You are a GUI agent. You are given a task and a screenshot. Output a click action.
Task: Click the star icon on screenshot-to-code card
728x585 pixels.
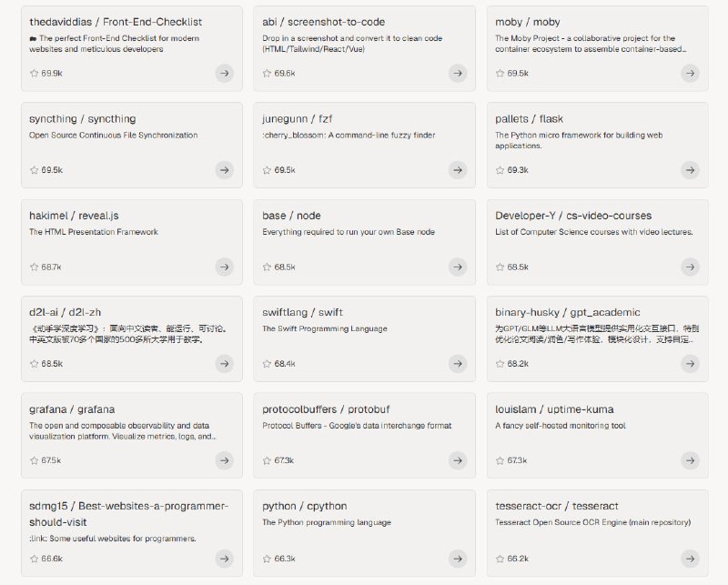268,73
